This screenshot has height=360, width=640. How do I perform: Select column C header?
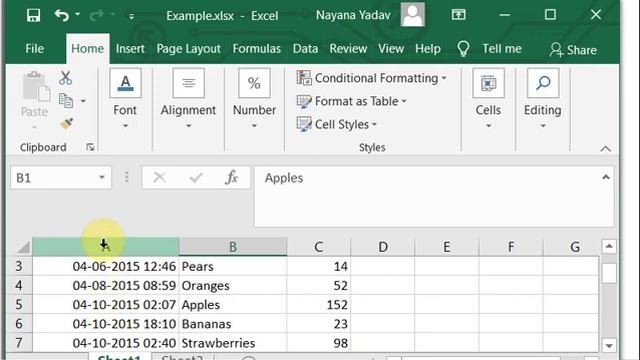pyautogui.click(x=319, y=247)
